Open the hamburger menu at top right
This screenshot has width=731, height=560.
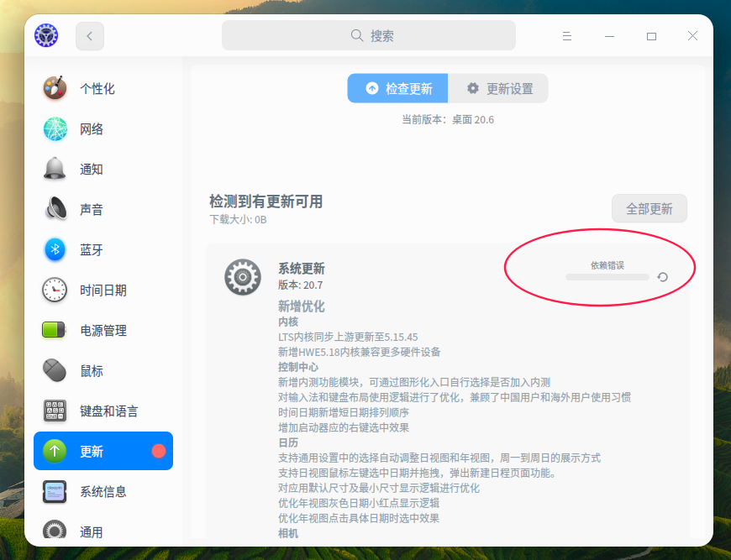(567, 35)
